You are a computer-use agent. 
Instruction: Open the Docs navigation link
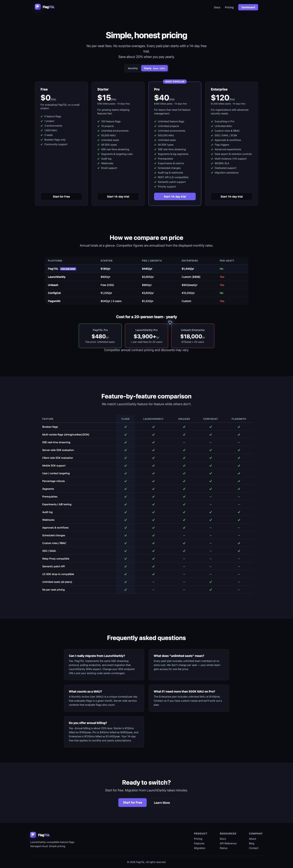pyautogui.click(x=217, y=7)
